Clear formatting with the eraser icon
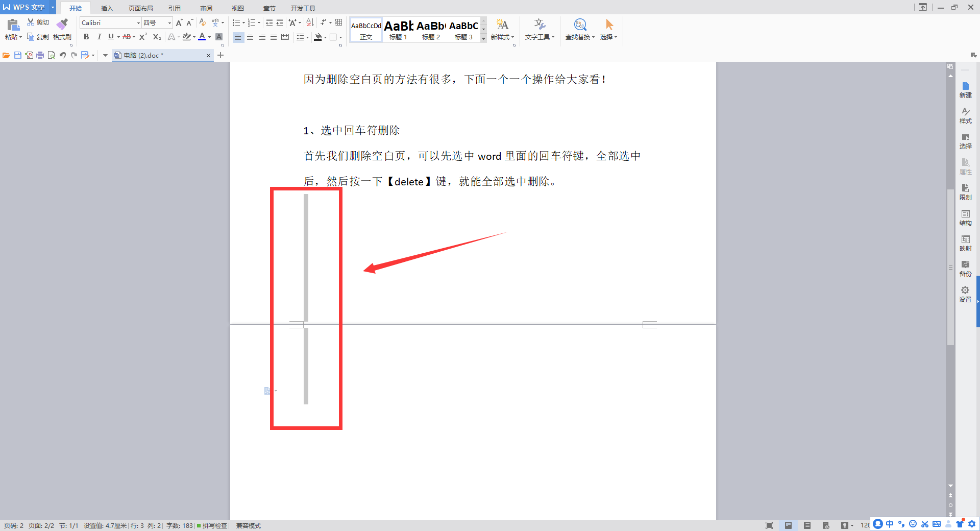This screenshot has height=531, width=980. (203, 22)
